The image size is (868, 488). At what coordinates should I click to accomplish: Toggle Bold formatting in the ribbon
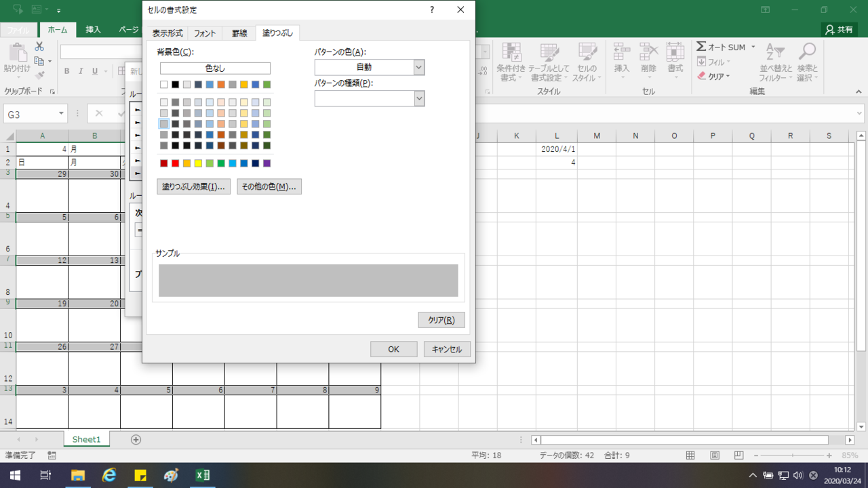(x=67, y=71)
